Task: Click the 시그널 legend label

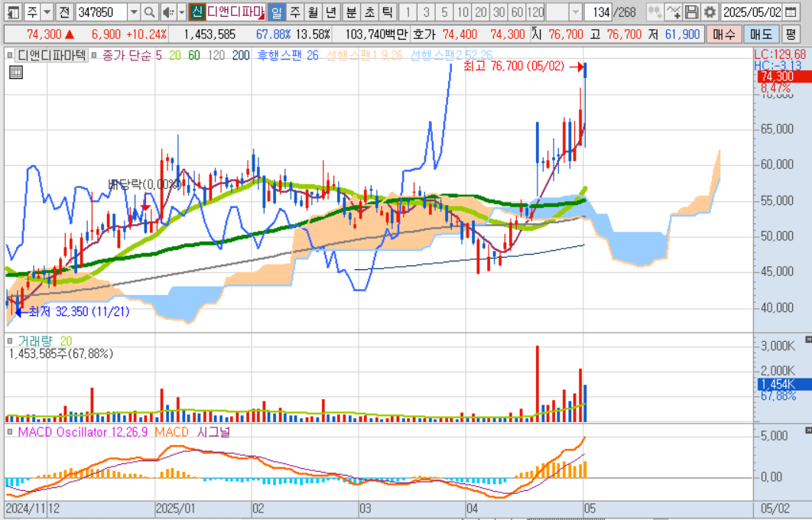Action: point(213,432)
